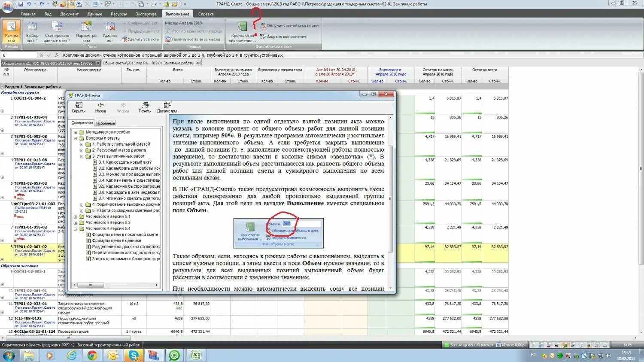The width and height of the screenshot is (644, 362).
Task: Click the Redo icon in the quick access toolbar
Action: [x=42, y=4]
